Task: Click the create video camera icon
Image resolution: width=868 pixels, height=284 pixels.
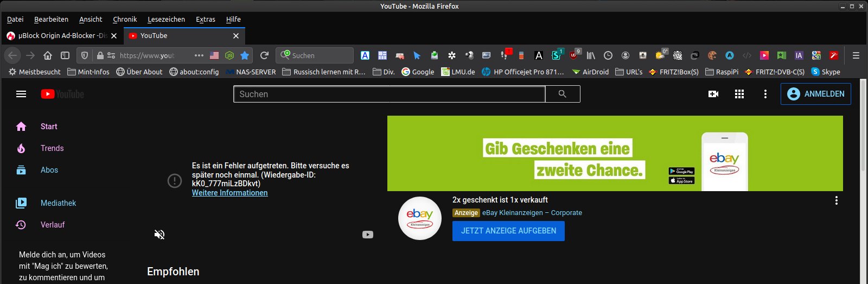Action: (x=713, y=94)
